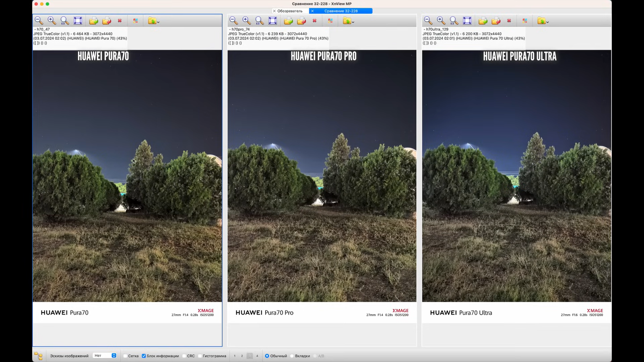Close the Сравнение 32-228 tab
The image size is (644, 362).
click(312, 11)
